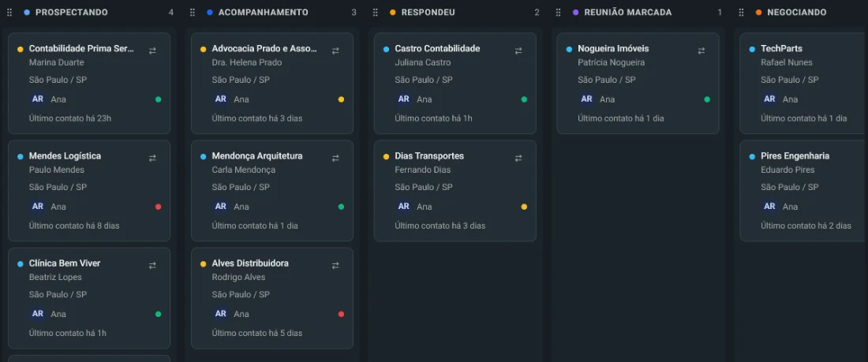Click contact name Dra. Helena Prado
Image resolution: width=868 pixels, height=362 pixels.
[247, 62]
